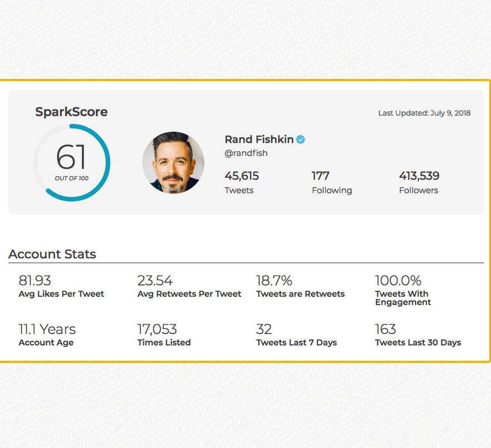Screen dimensions: 491x448
Task: Click the 'OUT OF 100' label
Action: pos(72,178)
